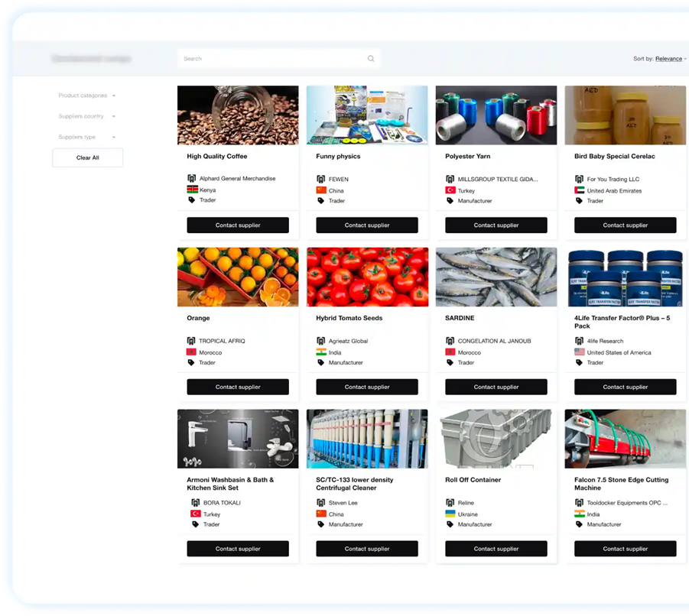This screenshot has height=616, width=689.
Task: Click the company icon beside CONGELATION AL JANOUB
Action: [450, 341]
